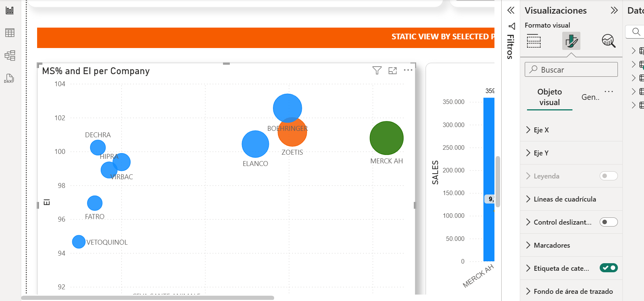Viewport: 644px width, 301px height.
Task: Expand the Filtros pane with double chevron
Action: [x=511, y=10]
